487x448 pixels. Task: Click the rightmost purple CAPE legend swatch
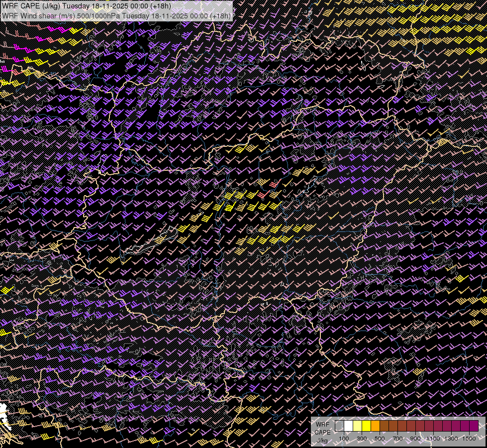click(x=474, y=426)
